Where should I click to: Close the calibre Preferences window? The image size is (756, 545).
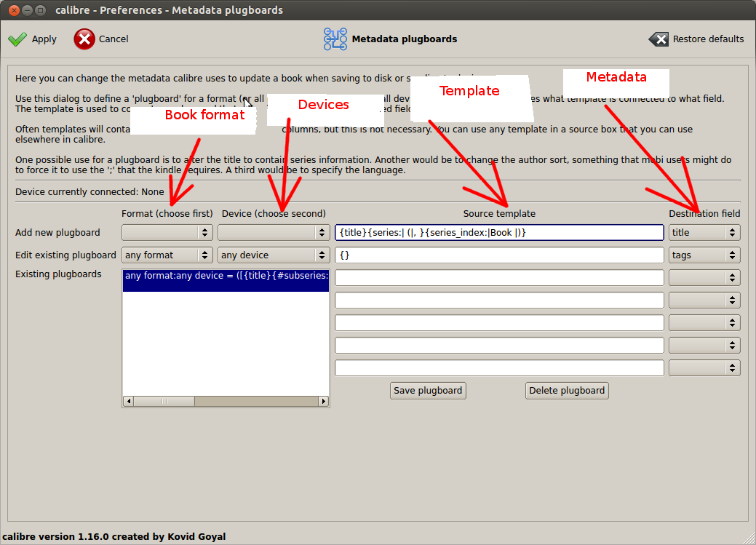point(14,10)
